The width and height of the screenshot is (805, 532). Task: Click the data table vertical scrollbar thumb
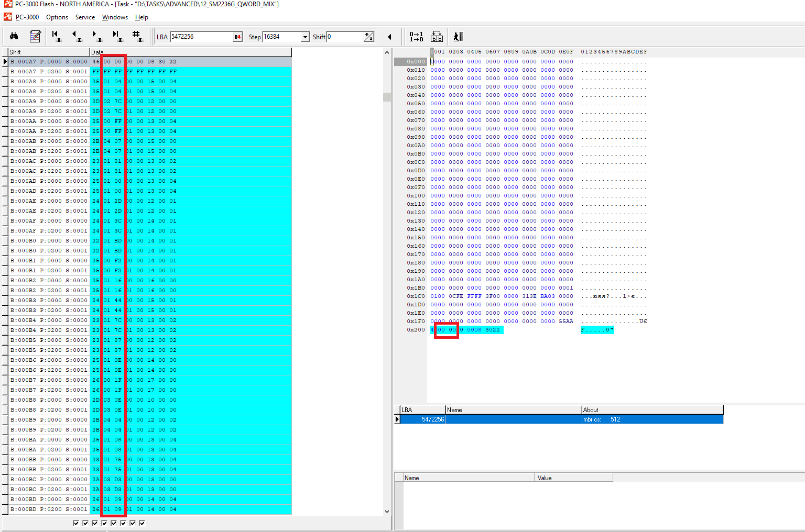387,97
